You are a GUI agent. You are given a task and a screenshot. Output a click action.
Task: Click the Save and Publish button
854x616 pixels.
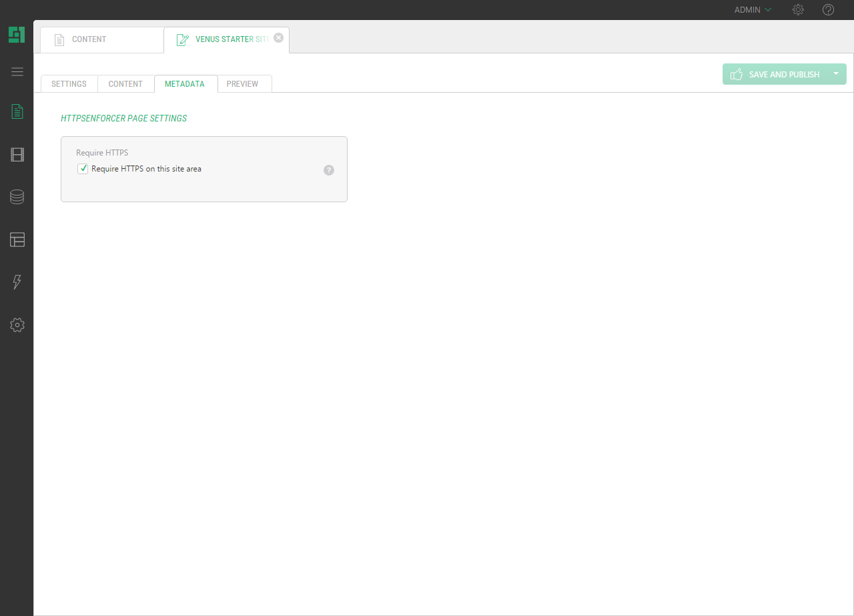[775, 74]
